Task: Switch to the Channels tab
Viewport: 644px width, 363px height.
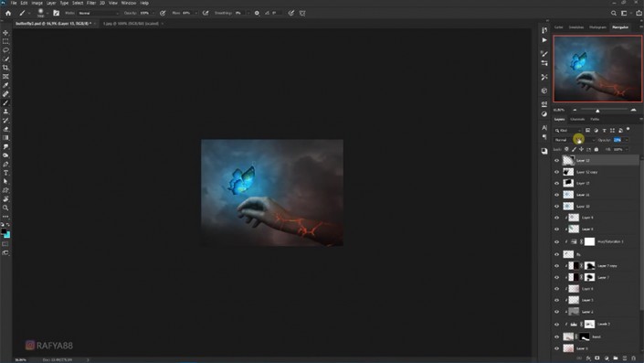Action: pos(577,119)
